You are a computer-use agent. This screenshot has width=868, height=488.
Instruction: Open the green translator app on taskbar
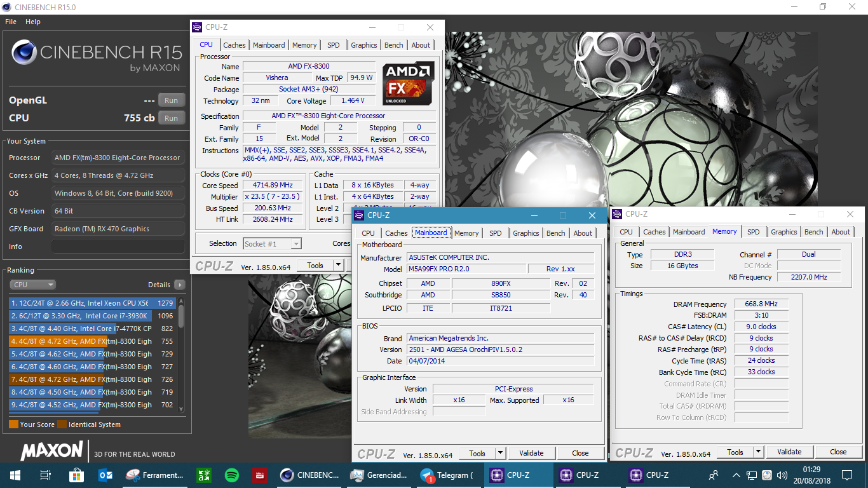point(203,475)
